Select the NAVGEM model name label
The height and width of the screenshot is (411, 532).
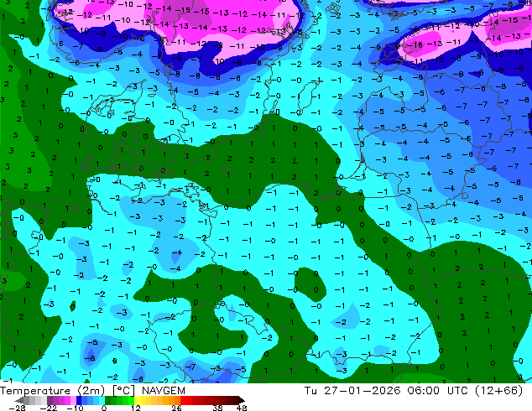164,391
